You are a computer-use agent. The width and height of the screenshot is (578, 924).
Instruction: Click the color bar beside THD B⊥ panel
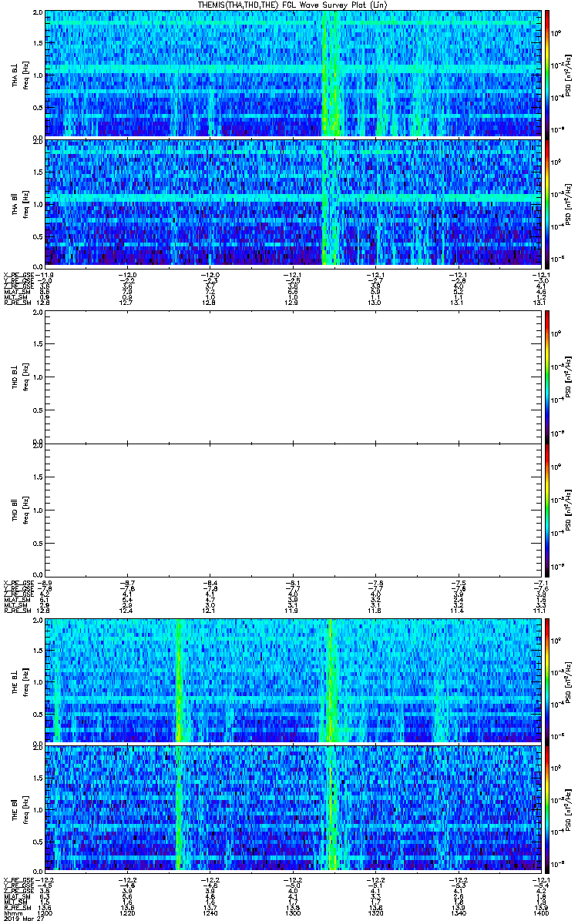pos(547,377)
